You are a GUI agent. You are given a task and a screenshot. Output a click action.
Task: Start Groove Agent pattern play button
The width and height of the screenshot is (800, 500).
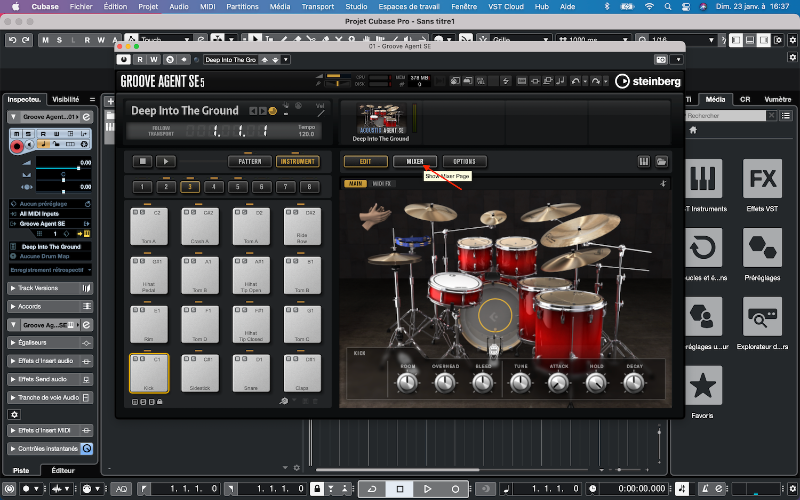pyautogui.click(x=165, y=161)
